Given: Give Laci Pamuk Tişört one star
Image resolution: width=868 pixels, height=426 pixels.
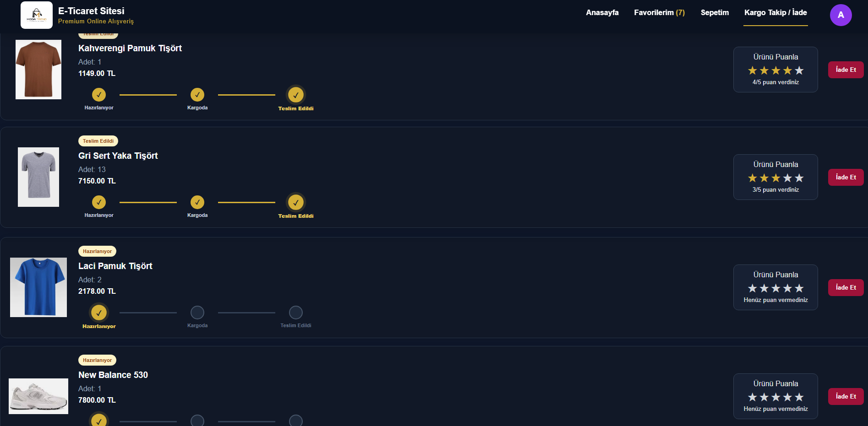Looking at the screenshot, I should [753, 288].
